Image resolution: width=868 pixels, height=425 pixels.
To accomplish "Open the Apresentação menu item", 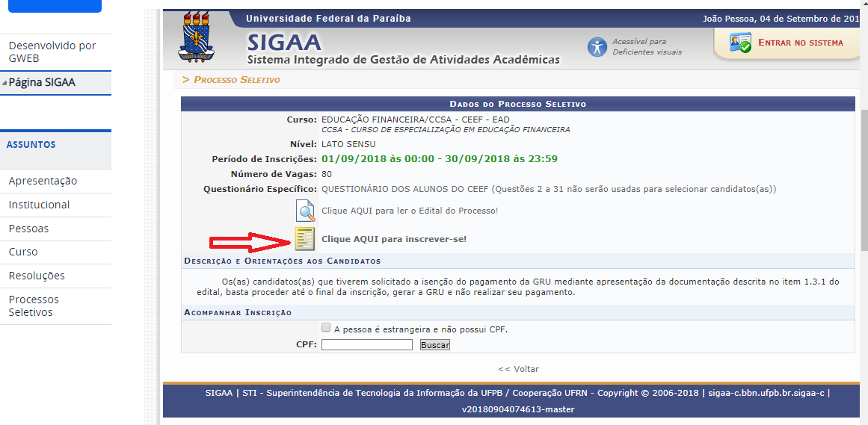I will (43, 181).
